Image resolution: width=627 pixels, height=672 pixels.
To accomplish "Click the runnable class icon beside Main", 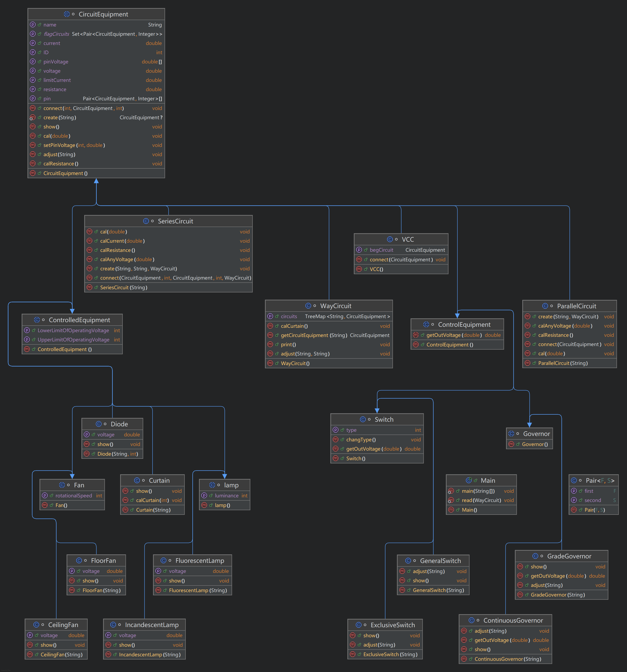I will [x=469, y=480].
